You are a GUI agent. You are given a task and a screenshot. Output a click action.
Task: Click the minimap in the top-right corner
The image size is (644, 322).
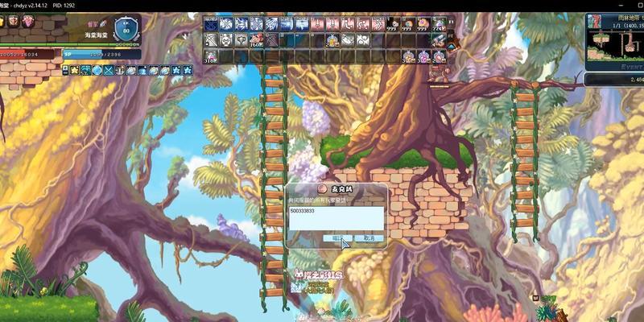click(615, 46)
